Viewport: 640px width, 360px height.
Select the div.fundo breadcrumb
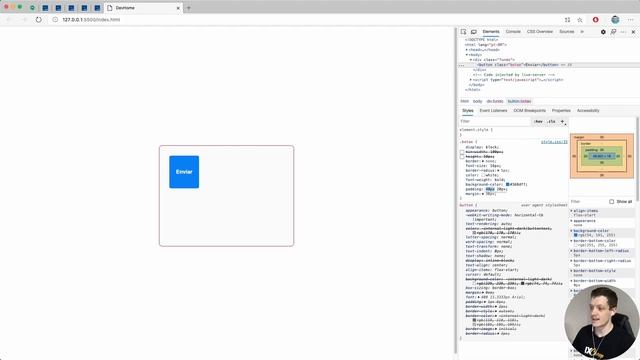click(495, 101)
